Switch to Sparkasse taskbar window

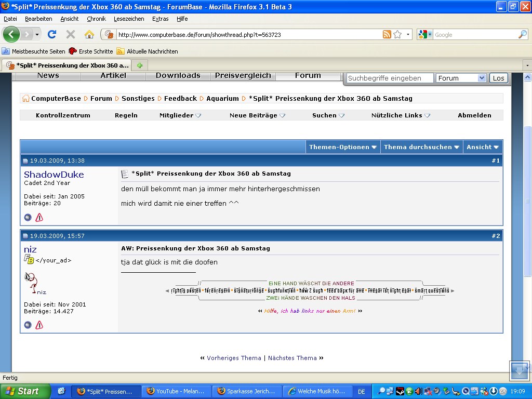pyautogui.click(x=247, y=391)
